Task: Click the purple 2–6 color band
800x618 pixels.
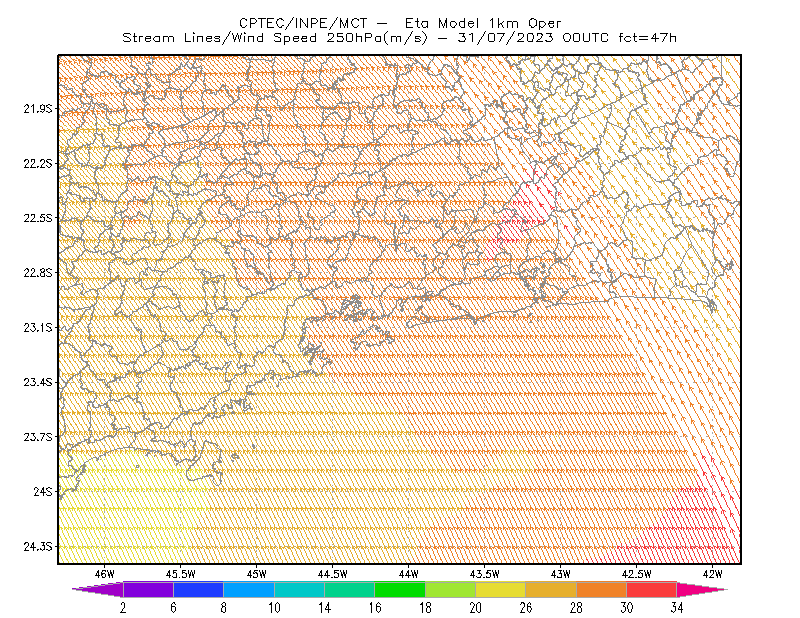Action: [x=148, y=589]
